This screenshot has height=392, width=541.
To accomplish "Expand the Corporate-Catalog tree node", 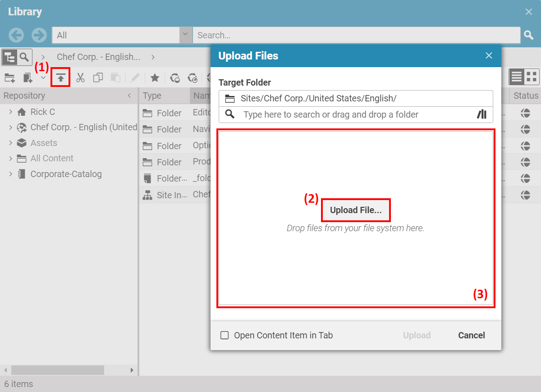I will click(11, 174).
